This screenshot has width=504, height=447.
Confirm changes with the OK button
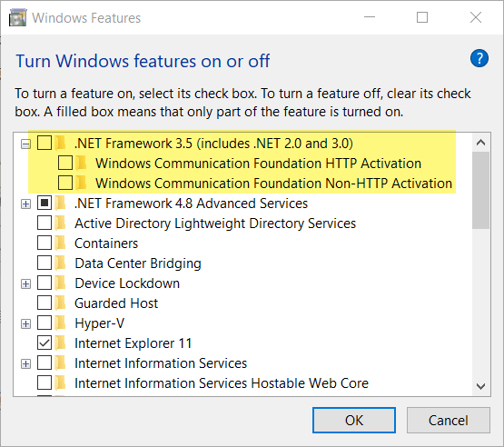[354, 421]
